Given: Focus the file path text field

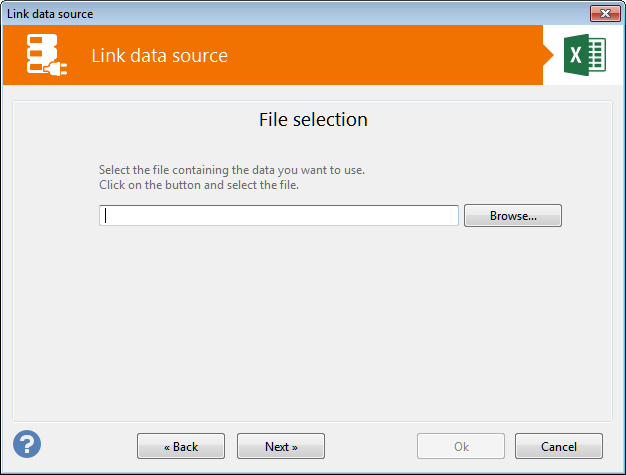Looking at the screenshot, I should [x=279, y=215].
